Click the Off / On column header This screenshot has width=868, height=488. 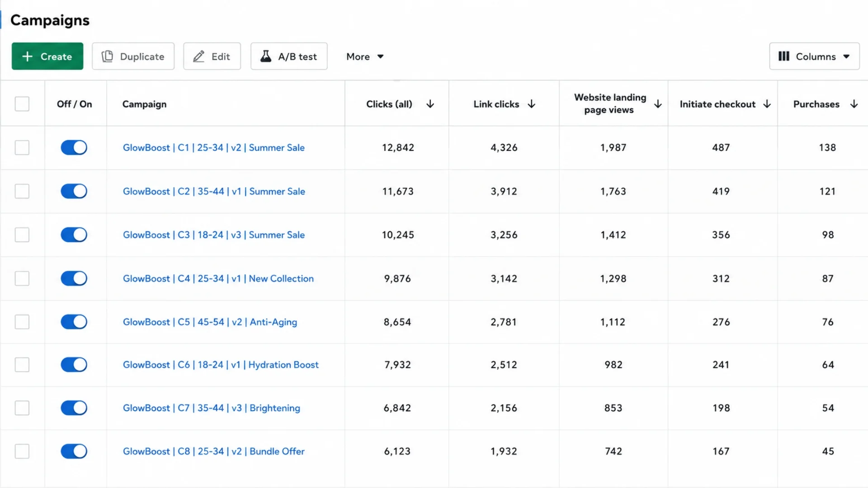(x=75, y=104)
